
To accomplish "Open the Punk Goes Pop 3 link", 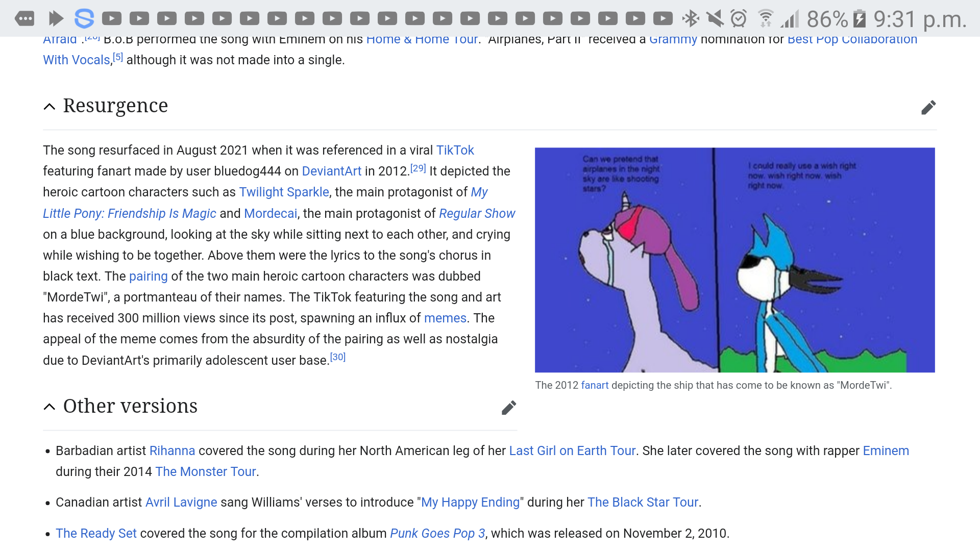I will pos(437,534).
